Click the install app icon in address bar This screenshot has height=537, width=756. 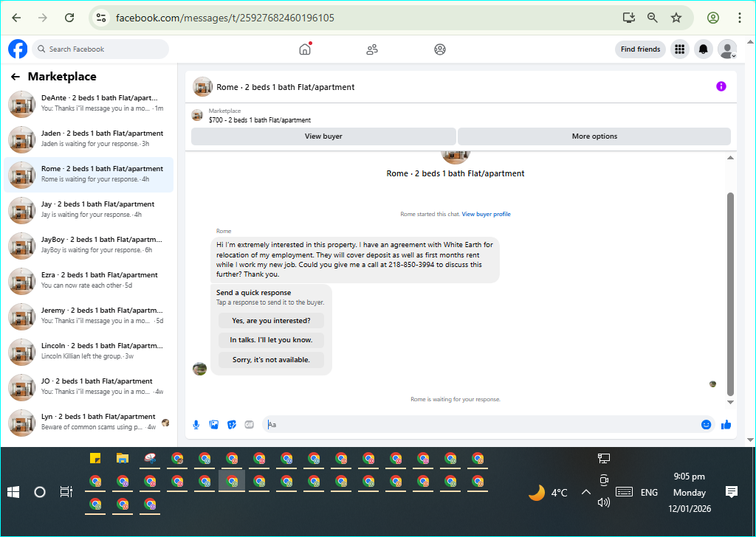(629, 18)
